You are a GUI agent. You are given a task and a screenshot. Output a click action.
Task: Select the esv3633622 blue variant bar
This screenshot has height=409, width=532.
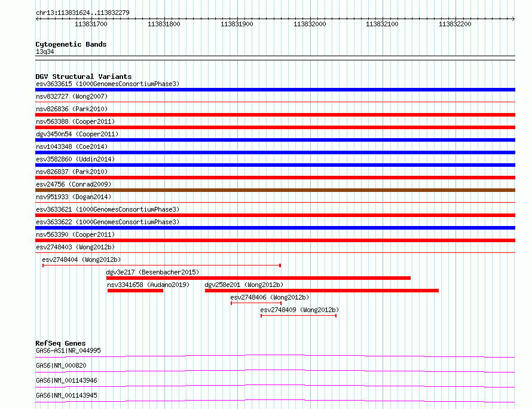tap(275, 228)
